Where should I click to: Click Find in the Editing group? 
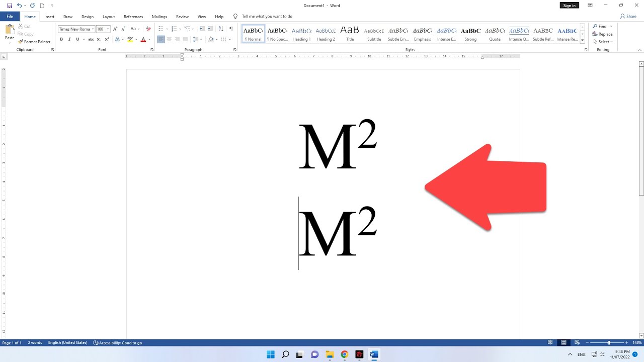(602, 26)
